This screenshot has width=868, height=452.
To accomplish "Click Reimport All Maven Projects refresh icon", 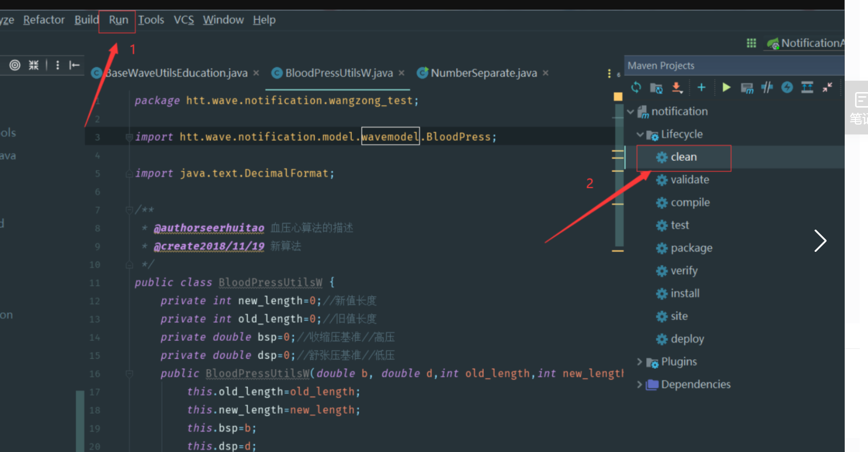I will tap(636, 87).
